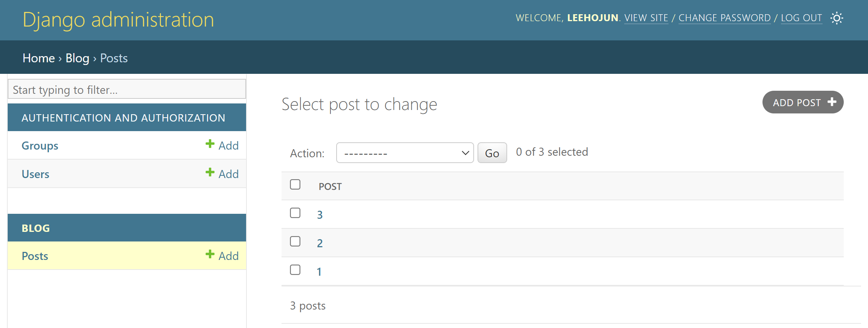Click the green plus icon beside Users
This screenshot has width=868, height=328.
[210, 172]
